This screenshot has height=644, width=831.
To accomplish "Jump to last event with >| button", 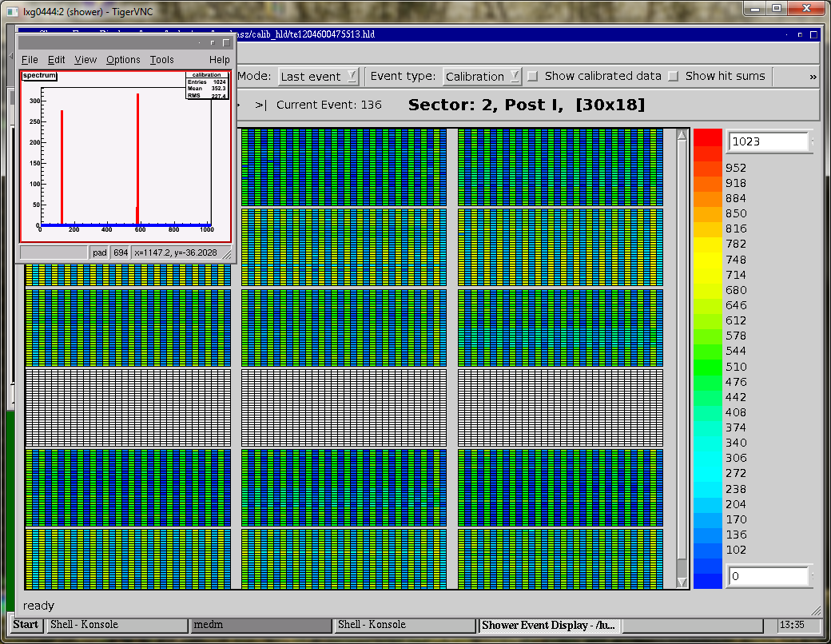I will (260, 105).
